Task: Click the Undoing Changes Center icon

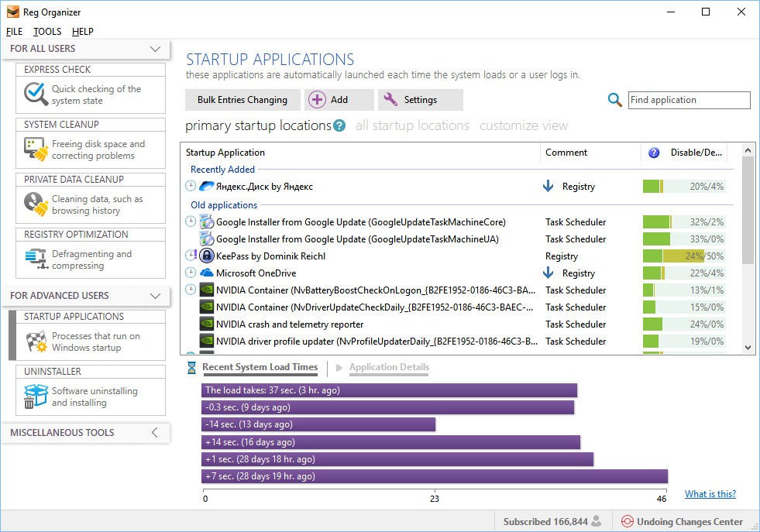Action: coord(627,522)
